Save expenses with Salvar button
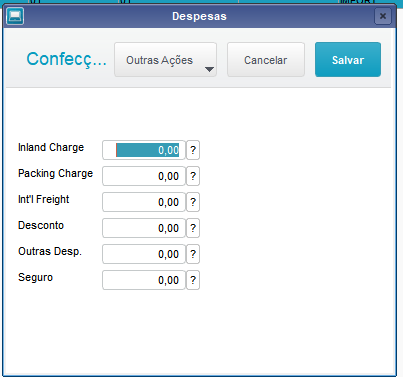The height and width of the screenshot is (377, 403). 348,60
